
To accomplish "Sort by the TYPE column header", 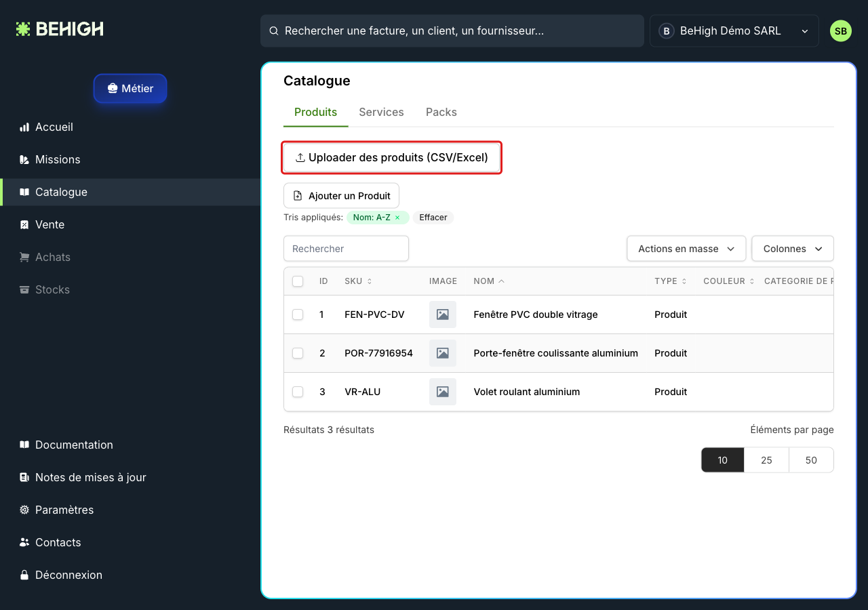I will point(671,281).
